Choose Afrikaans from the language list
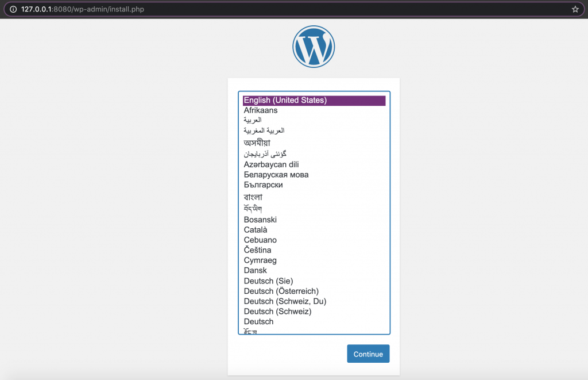 261,110
